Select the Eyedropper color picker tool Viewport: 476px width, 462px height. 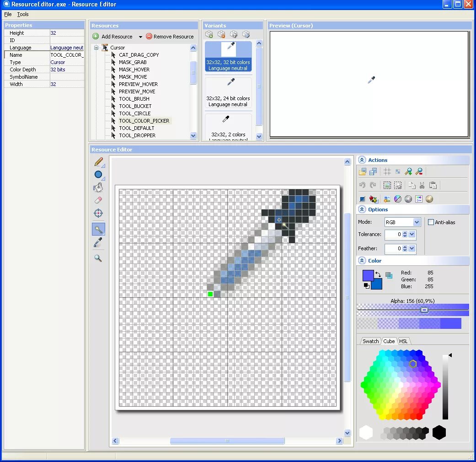tap(98, 242)
